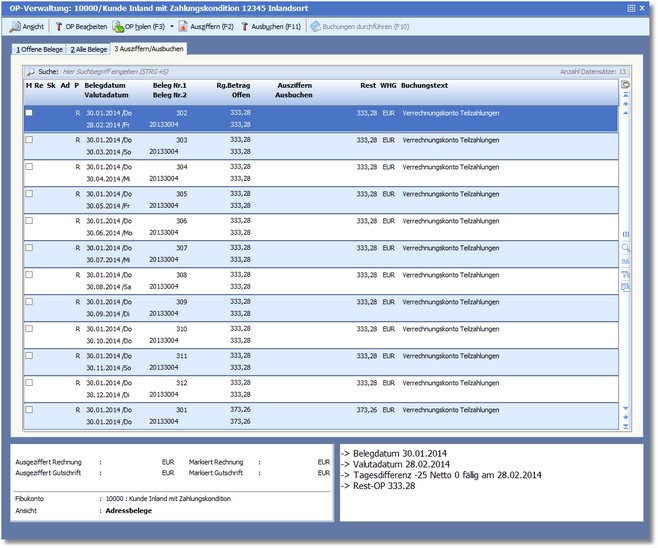Sort by the Rg.Betrag column header
The height and width of the screenshot is (548, 658).
(233, 86)
